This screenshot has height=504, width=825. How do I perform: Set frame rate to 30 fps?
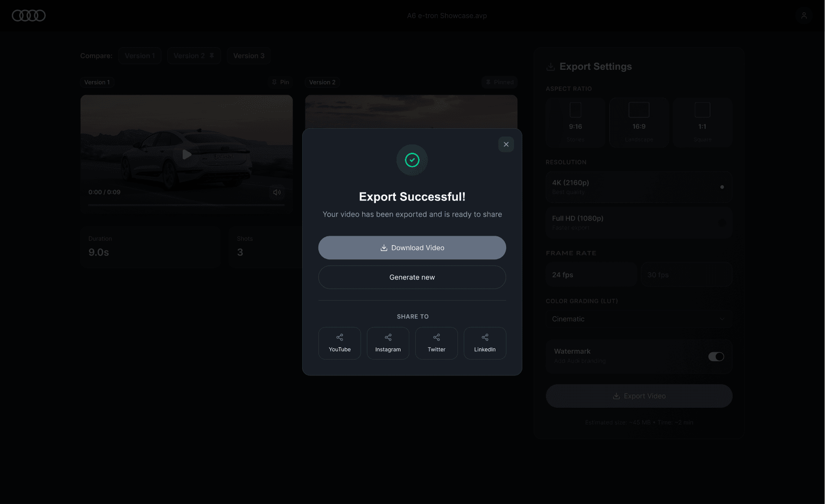pyautogui.click(x=687, y=275)
